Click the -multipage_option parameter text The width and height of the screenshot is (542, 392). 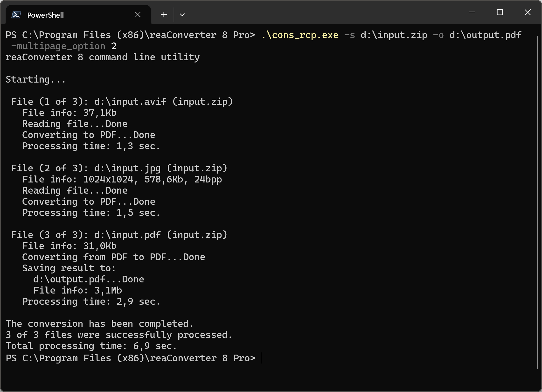click(x=58, y=46)
